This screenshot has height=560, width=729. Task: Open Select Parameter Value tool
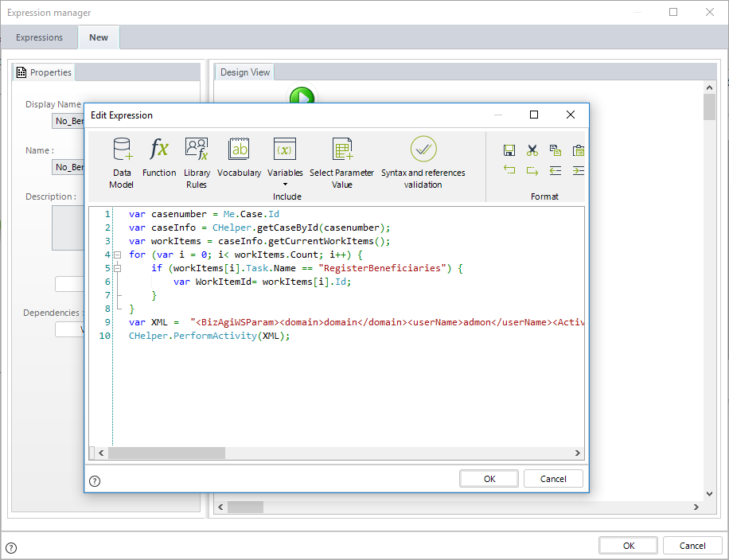click(341, 162)
